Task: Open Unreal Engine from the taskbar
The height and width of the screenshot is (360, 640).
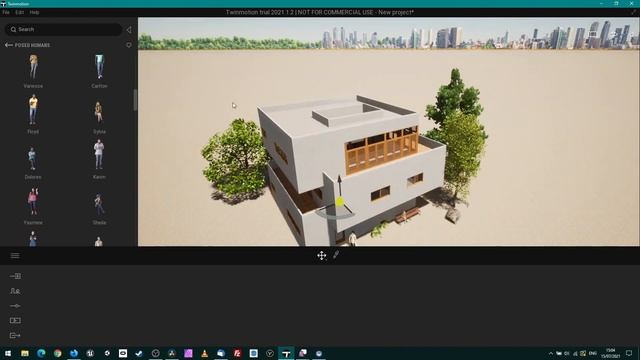Action: 90,353
